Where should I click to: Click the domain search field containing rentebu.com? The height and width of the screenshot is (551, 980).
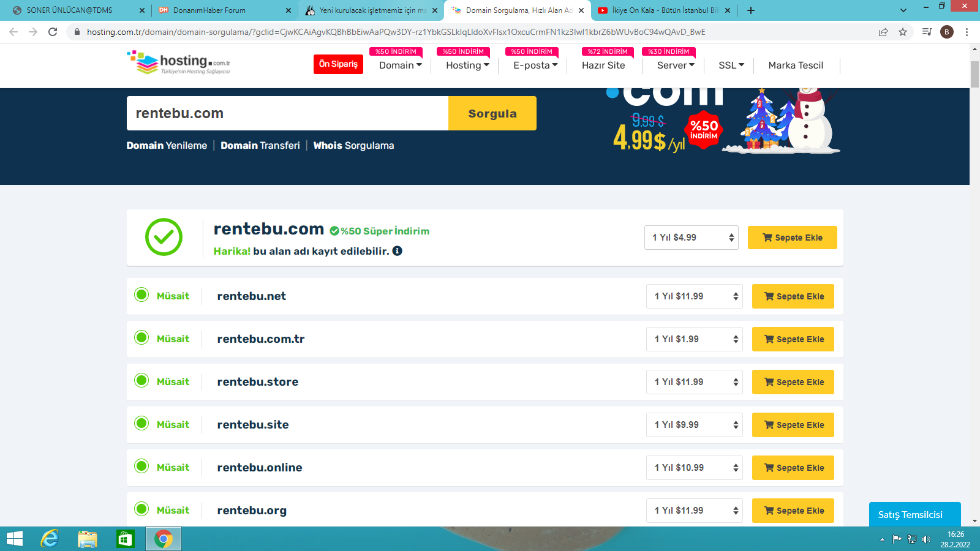pyautogui.click(x=287, y=113)
